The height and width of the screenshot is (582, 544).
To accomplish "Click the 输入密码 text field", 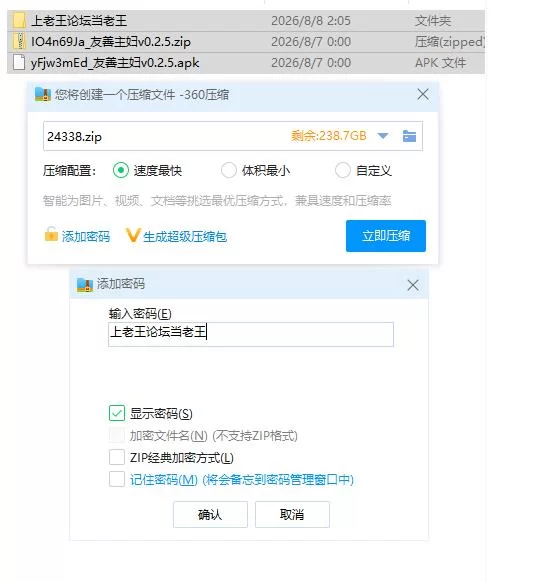I will (251, 334).
